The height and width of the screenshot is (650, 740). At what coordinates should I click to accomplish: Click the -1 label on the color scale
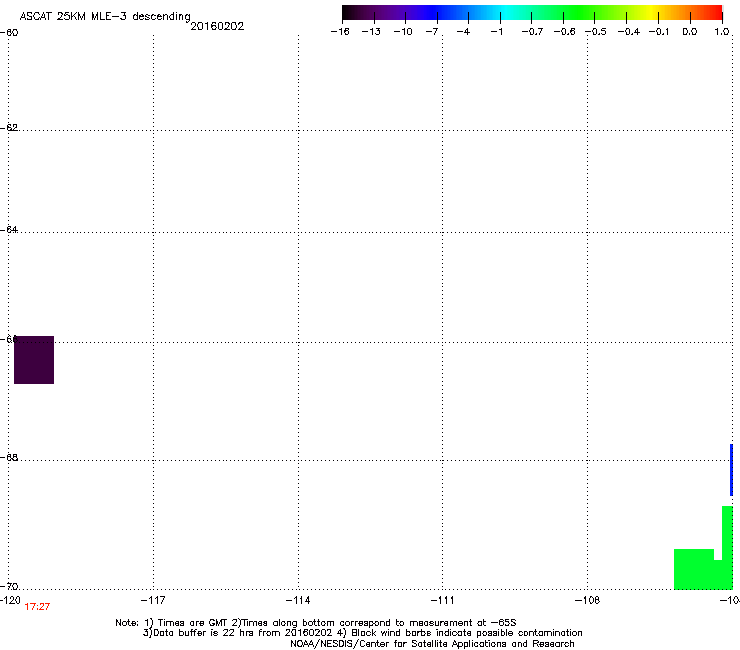tap(496, 32)
